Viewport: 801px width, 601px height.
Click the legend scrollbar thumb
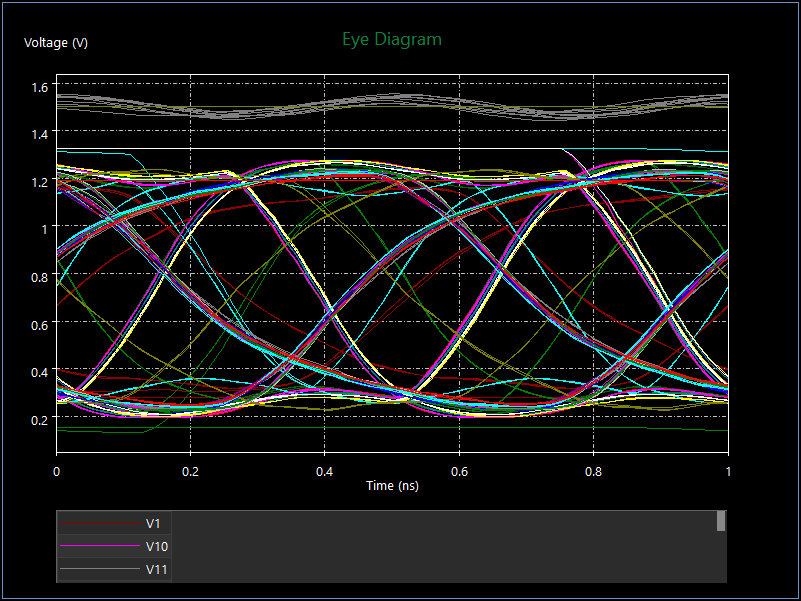721,521
